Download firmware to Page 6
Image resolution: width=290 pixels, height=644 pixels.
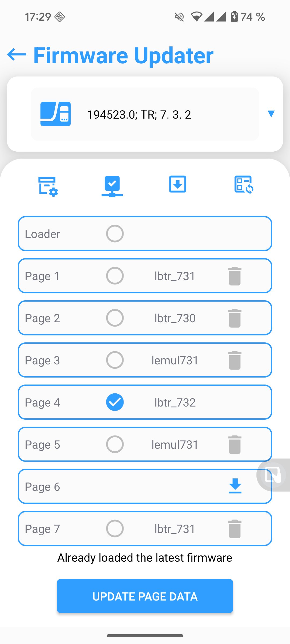[x=235, y=486]
